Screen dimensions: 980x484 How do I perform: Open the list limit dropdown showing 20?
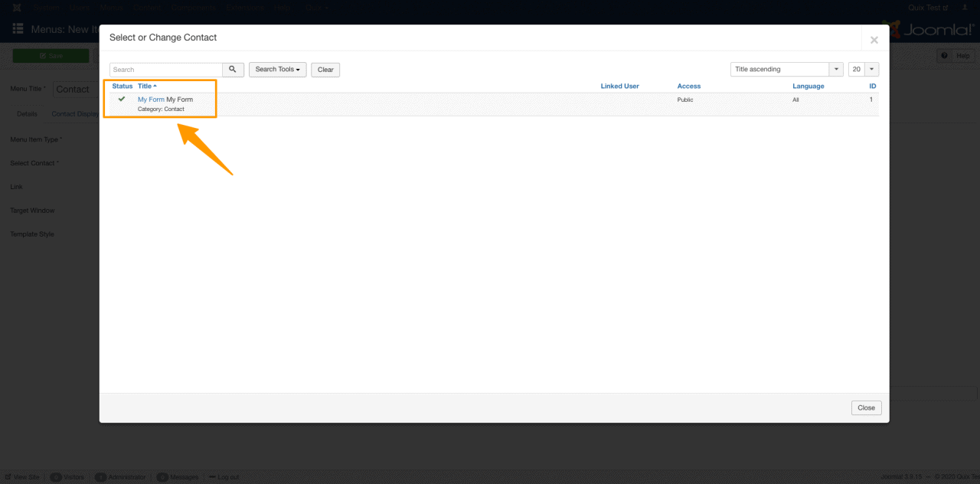click(x=864, y=70)
